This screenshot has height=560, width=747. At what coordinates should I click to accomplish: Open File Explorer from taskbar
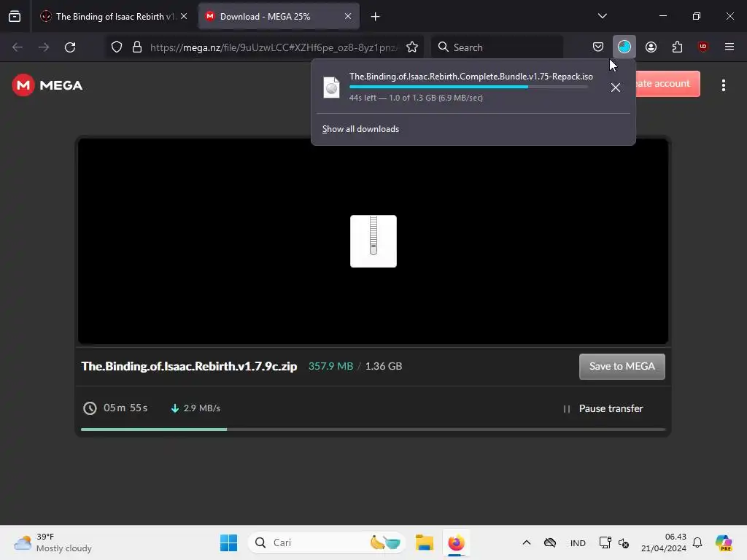click(x=424, y=542)
